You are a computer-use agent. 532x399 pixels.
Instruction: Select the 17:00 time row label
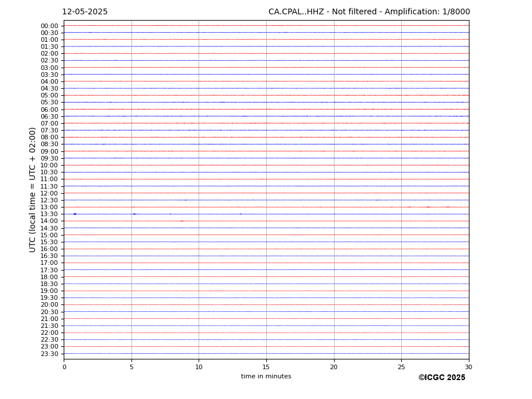click(x=49, y=263)
